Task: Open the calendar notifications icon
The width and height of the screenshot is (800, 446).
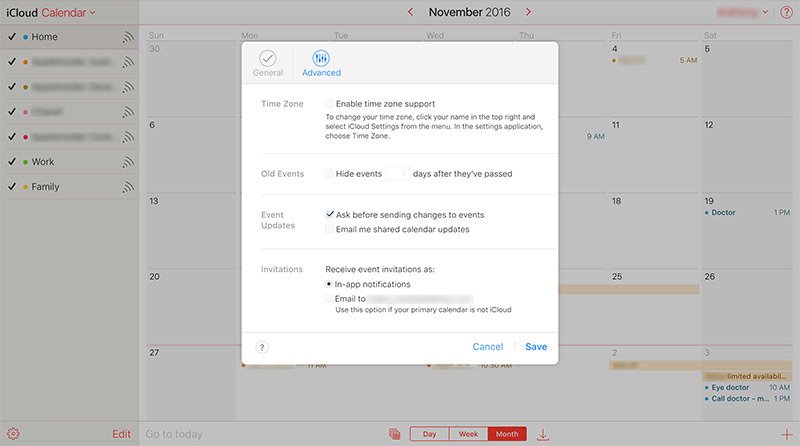Action: pos(394,434)
